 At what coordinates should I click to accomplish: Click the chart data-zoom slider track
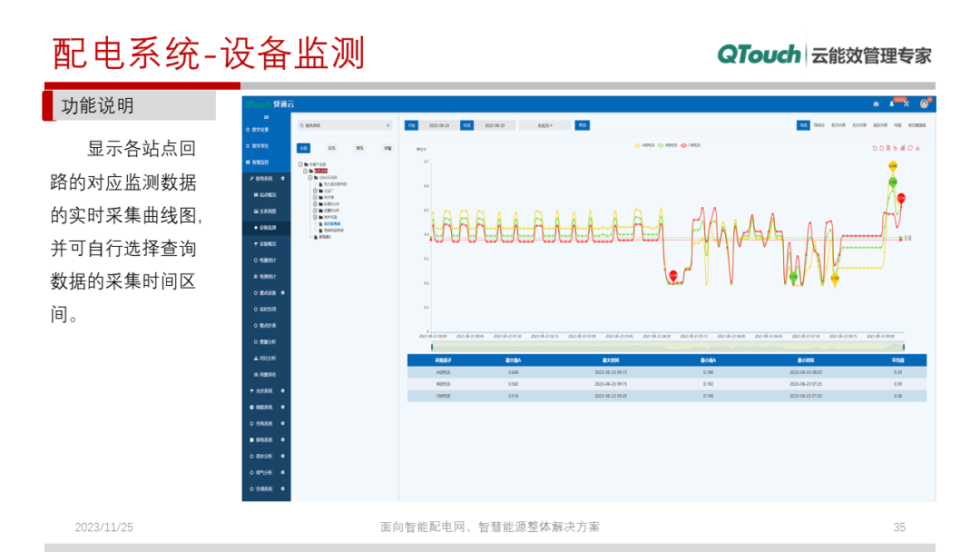click(668, 347)
